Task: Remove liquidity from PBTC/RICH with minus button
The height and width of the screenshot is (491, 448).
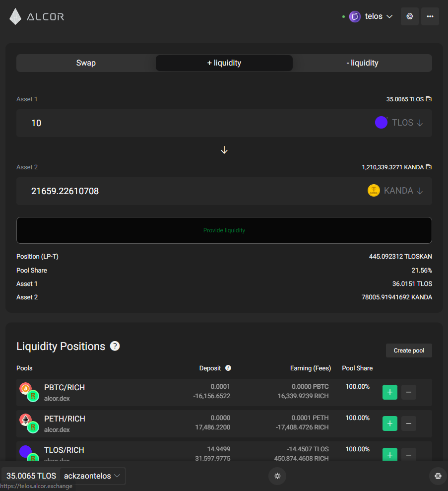Action: [409, 392]
